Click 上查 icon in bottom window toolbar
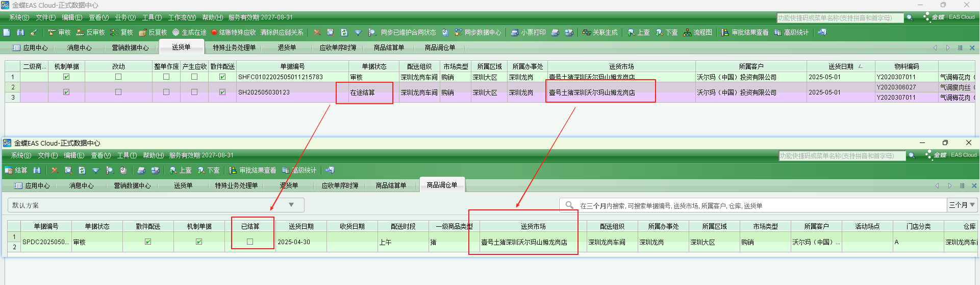Screen dimensions: 980x285 pos(173,170)
